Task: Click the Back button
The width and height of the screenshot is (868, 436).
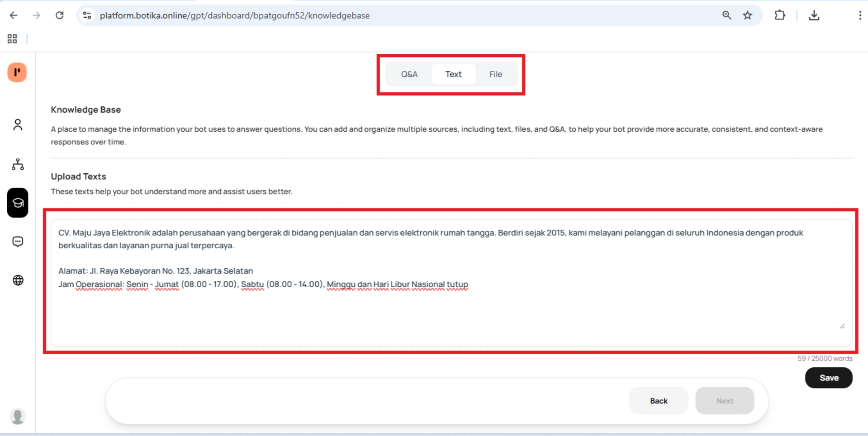Action: click(658, 401)
